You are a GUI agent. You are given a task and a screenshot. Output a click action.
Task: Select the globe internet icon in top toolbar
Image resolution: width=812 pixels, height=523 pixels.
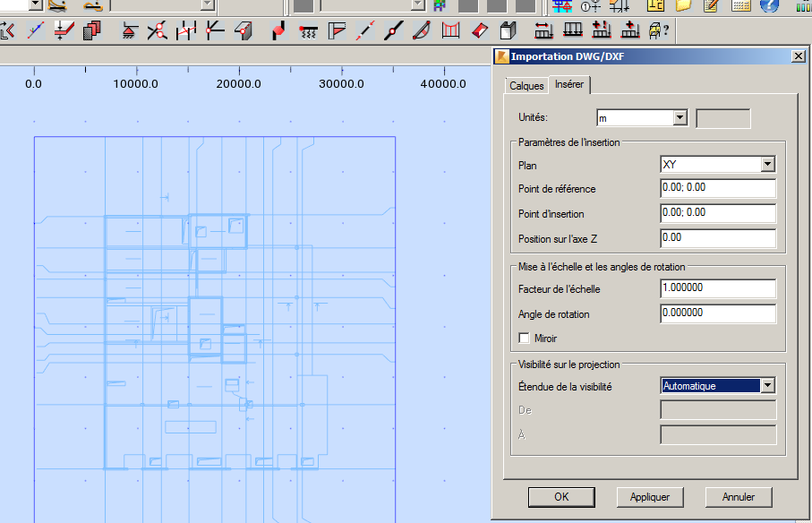pos(770,5)
